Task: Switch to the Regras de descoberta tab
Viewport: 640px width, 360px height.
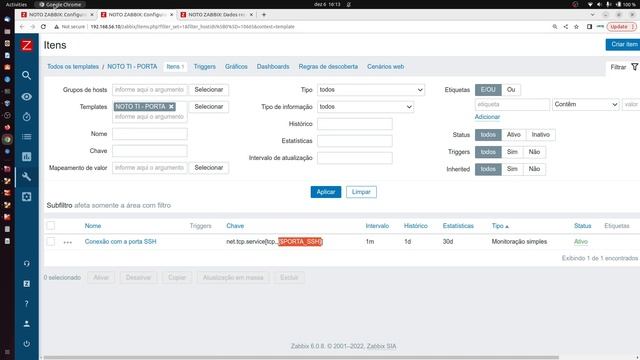Action: click(x=328, y=67)
